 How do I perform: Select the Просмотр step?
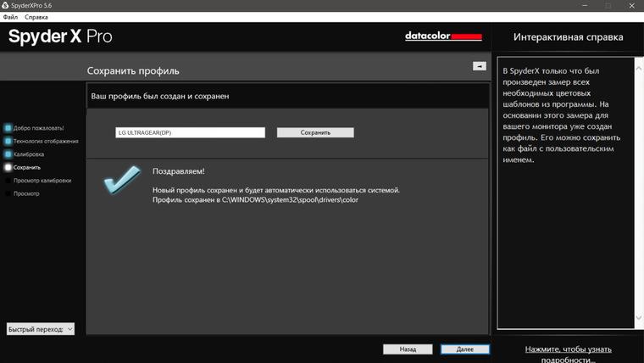click(26, 193)
